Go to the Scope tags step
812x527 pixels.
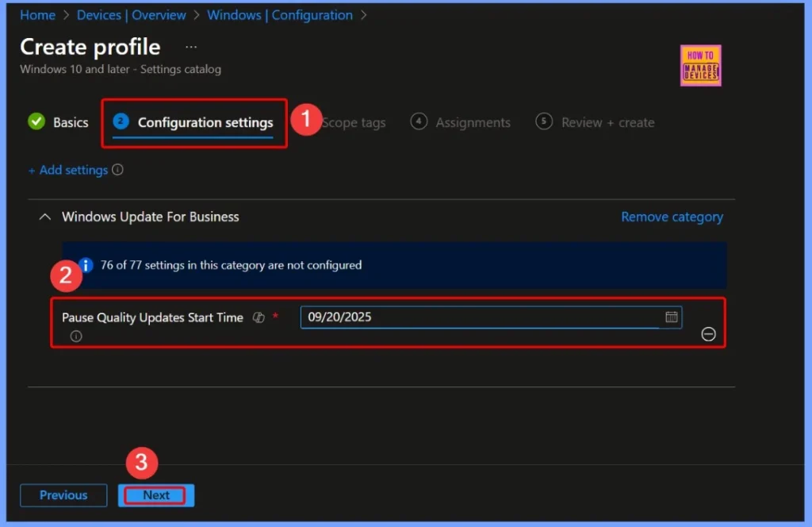click(354, 123)
